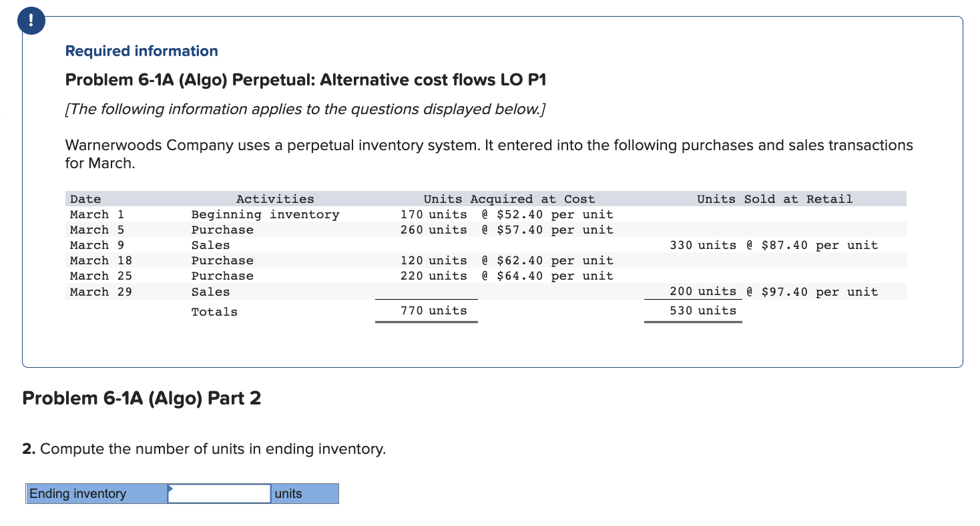
Task: Click the 'Sales' activity for March 9
Action: 210,245
